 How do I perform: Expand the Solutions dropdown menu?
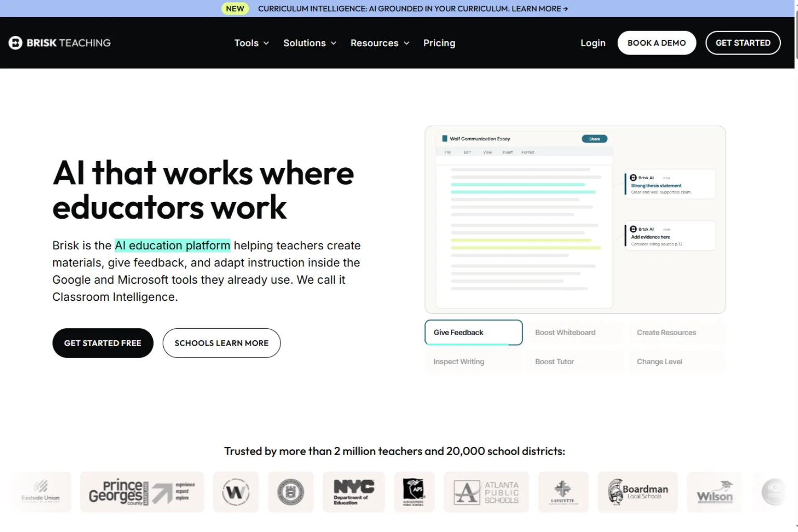pyautogui.click(x=310, y=43)
